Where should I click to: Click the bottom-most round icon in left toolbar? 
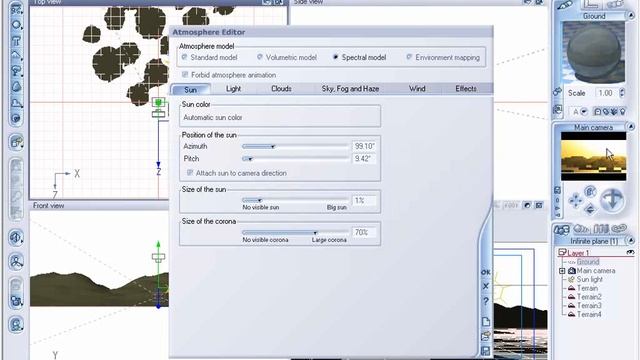pos(16,325)
